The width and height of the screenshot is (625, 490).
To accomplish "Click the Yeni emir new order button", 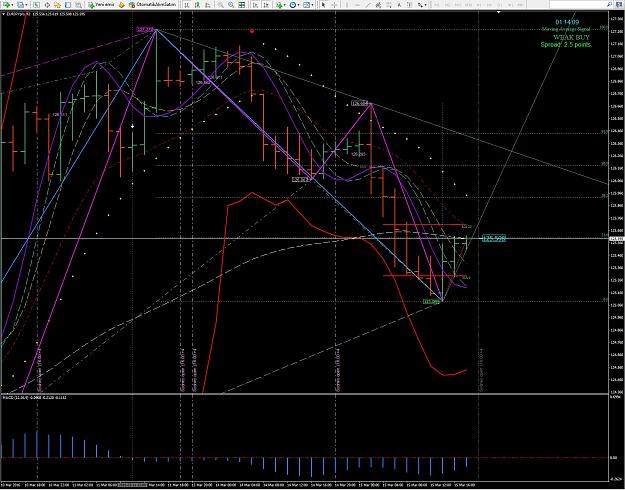I will [x=101, y=5].
